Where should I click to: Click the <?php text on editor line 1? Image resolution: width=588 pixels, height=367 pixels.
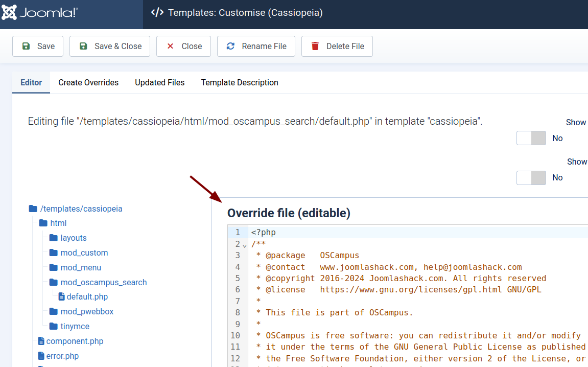click(x=263, y=232)
